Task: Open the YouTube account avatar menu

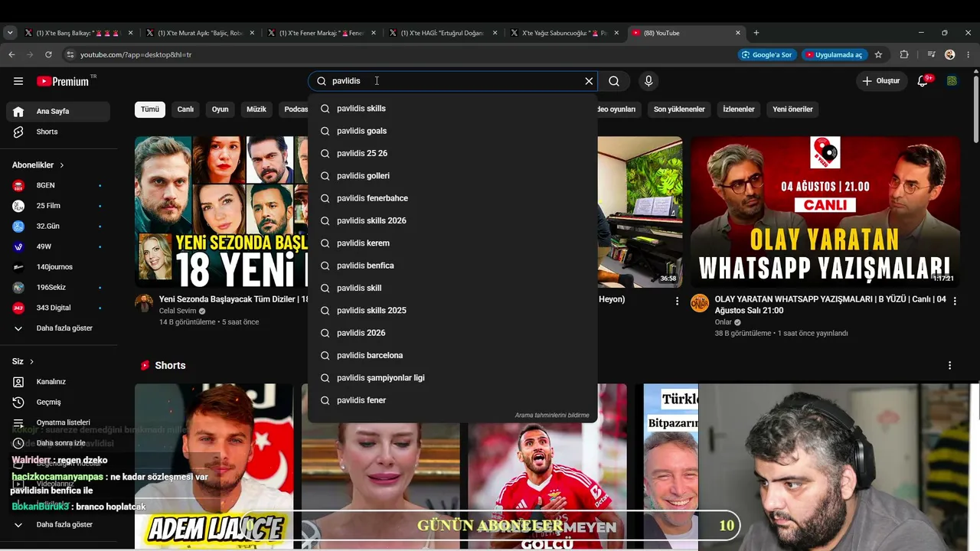Action: [952, 81]
